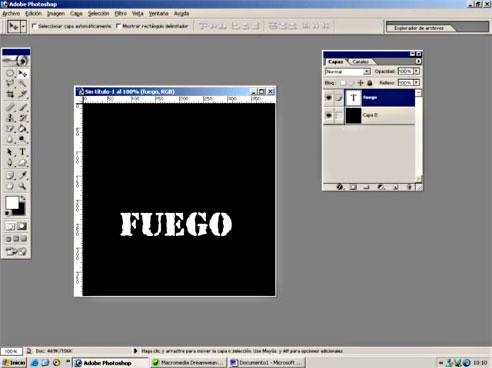The height and width of the screenshot is (368, 492).
Task: Open the Filtro menu
Action: [x=120, y=13]
